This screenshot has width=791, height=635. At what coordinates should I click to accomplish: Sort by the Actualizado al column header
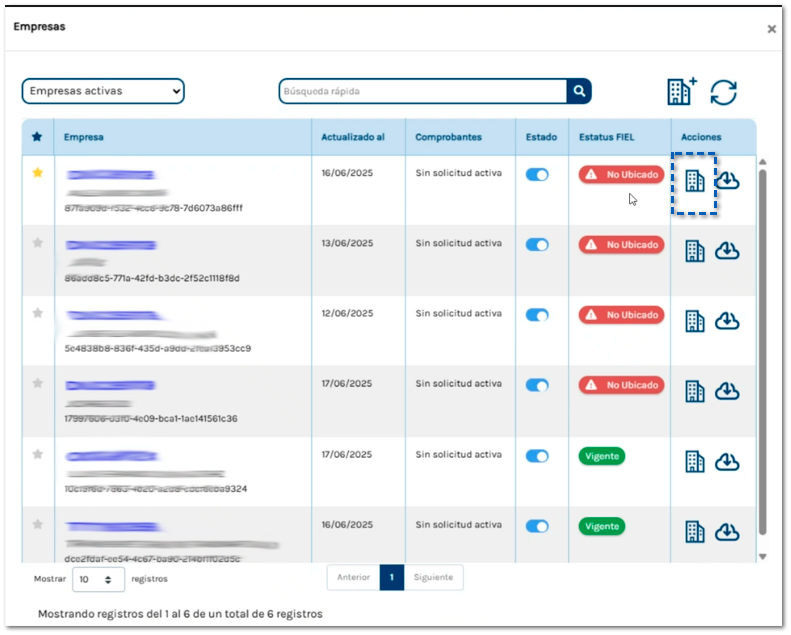point(353,137)
